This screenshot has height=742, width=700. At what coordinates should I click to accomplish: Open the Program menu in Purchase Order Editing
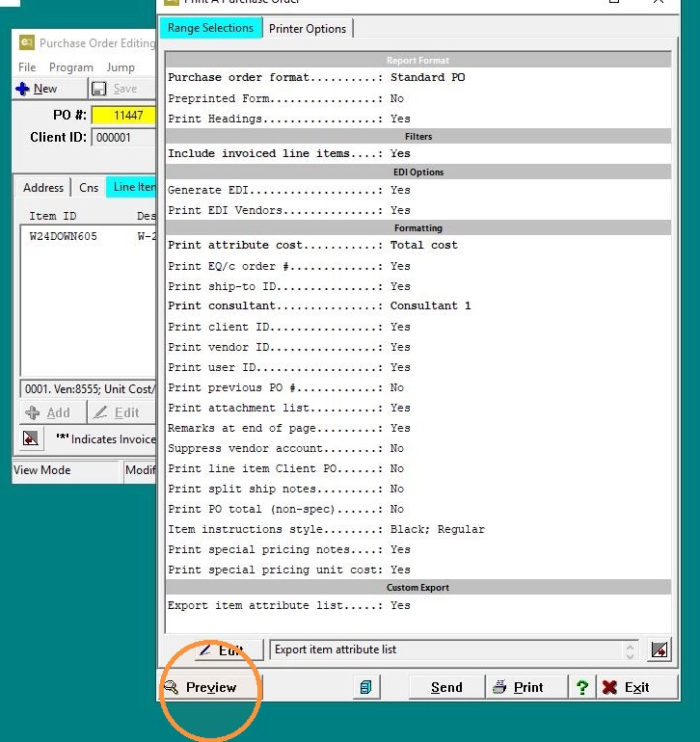[71, 67]
